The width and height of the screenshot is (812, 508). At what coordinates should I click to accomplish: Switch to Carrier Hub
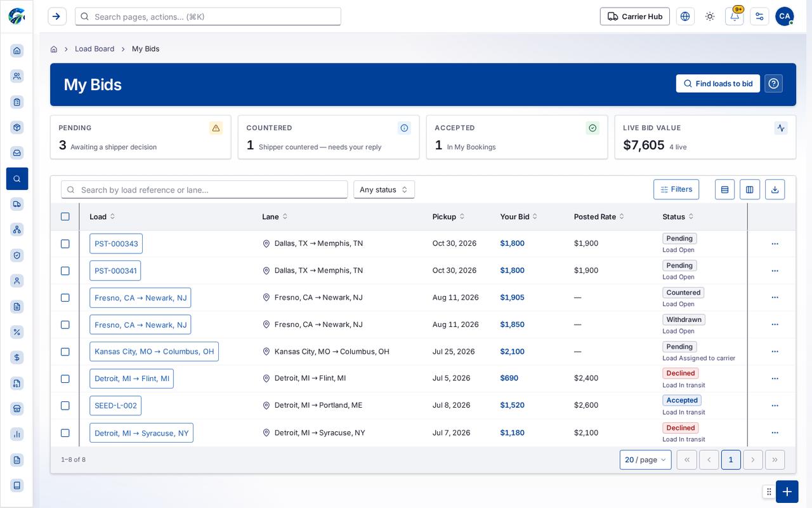point(634,17)
